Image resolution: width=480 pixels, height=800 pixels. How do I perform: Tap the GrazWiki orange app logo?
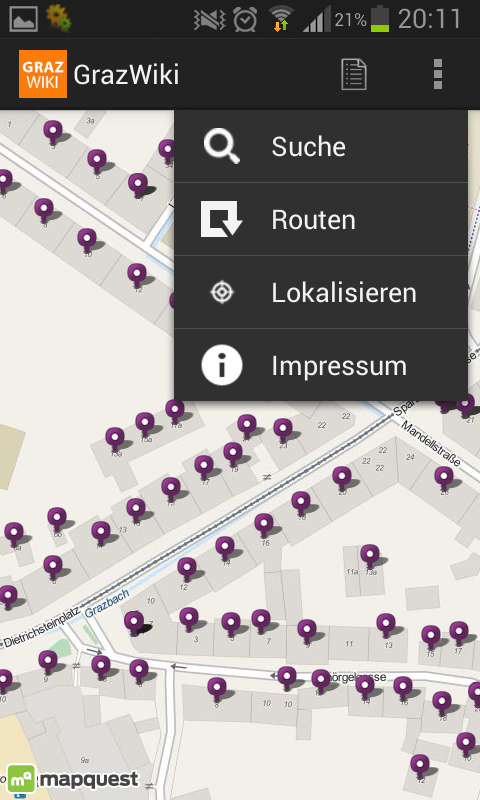point(43,74)
